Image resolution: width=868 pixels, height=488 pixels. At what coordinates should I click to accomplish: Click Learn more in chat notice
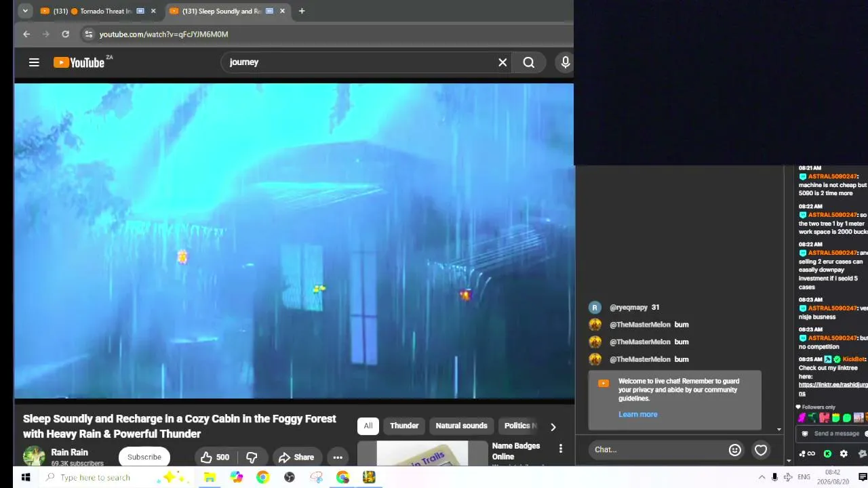[x=637, y=414]
